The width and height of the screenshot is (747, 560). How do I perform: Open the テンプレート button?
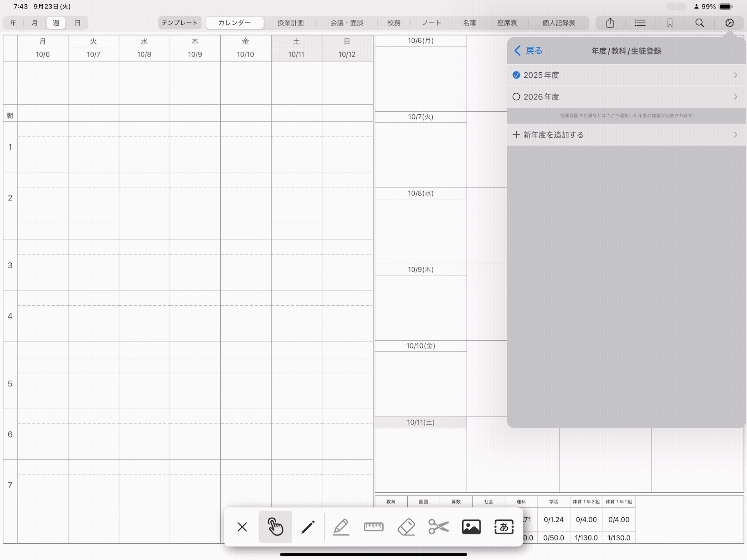[x=179, y=23]
